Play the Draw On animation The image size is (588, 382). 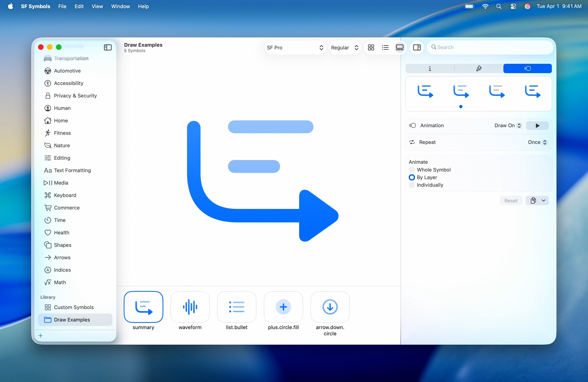[537, 125]
